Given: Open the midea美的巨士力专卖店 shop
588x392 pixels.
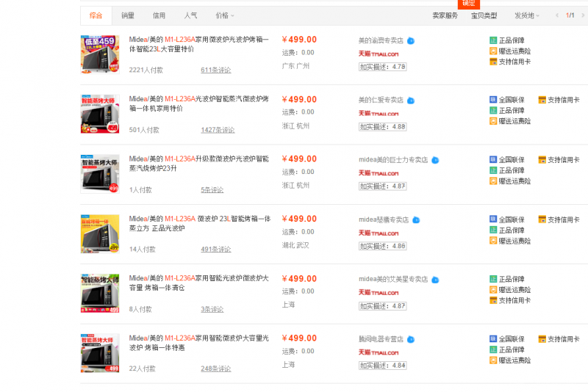Looking at the screenshot, I should click(393, 160).
